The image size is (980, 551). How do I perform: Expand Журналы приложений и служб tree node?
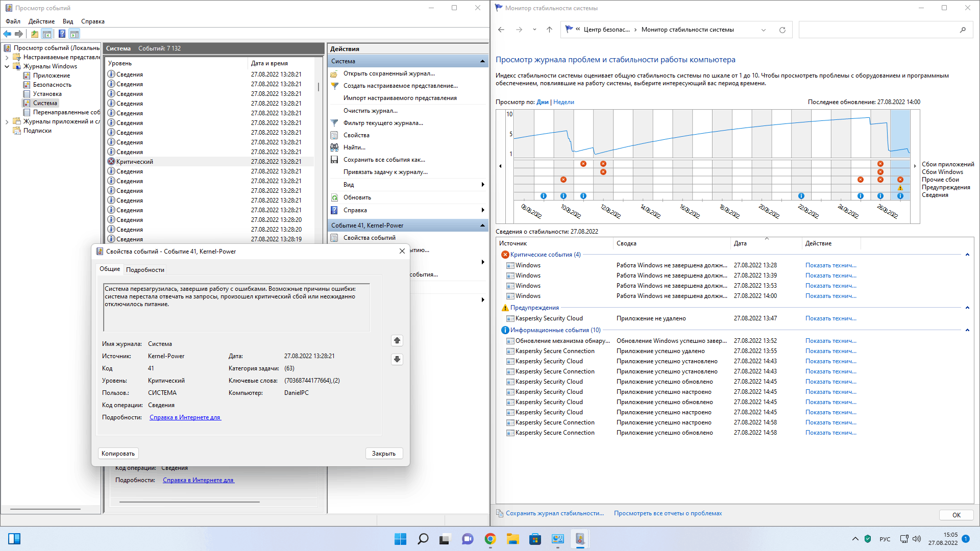point(7,121)
